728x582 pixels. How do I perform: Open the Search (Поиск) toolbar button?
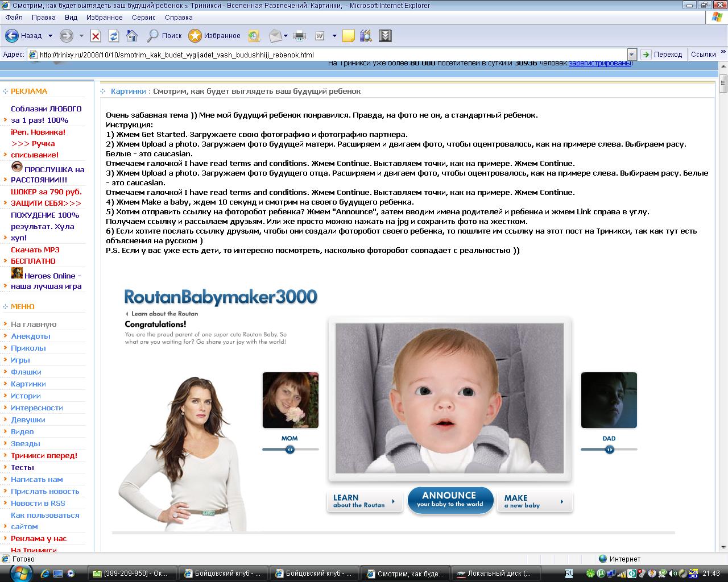164,36
